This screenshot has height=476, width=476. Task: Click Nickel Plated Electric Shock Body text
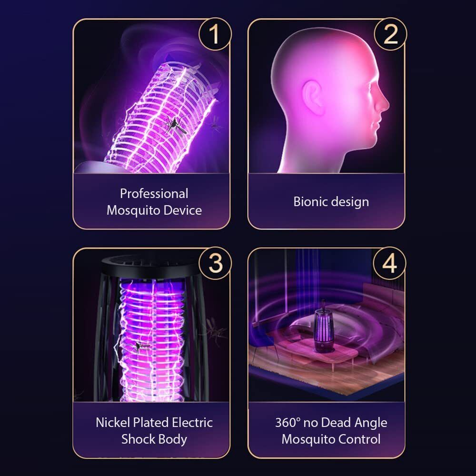[x=154, y=431]
